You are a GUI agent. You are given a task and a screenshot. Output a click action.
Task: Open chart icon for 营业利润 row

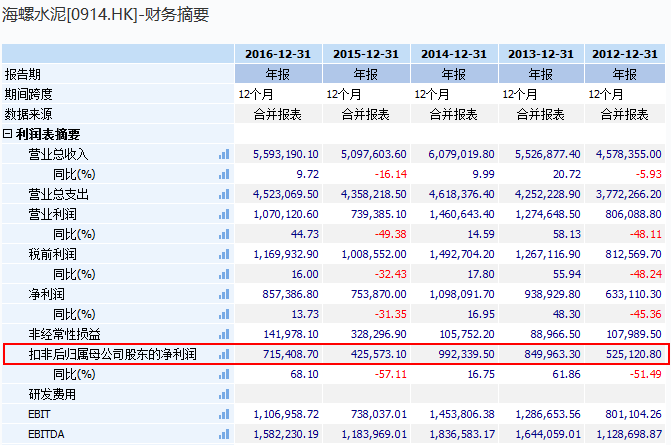click(x=224, y=214)
